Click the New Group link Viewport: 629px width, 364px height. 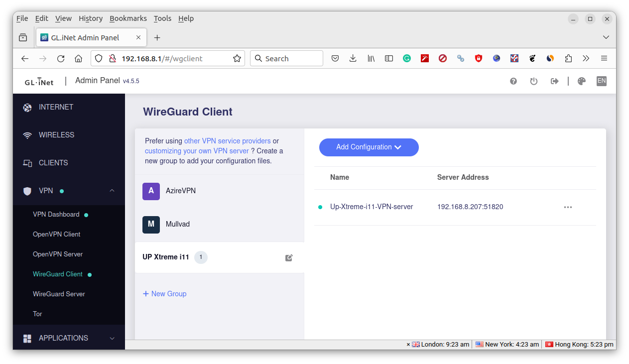point(165,294)
